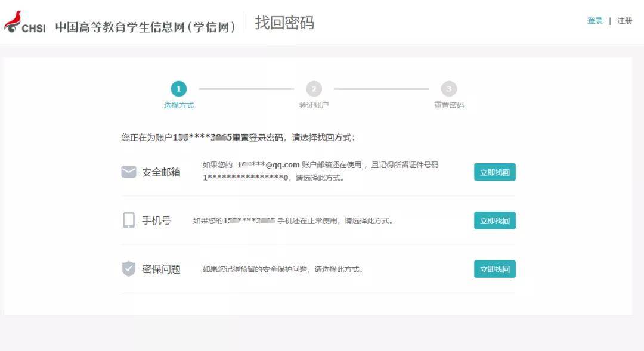This screenshot has height=351, width=644.
Task: Click the 重置密码 step label
Action: (449, 105)
